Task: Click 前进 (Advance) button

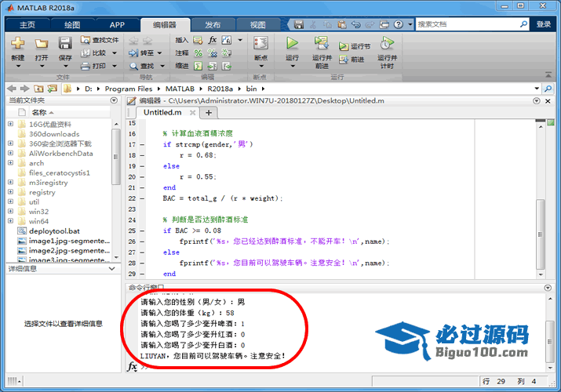Action: (x=352, y=60)
